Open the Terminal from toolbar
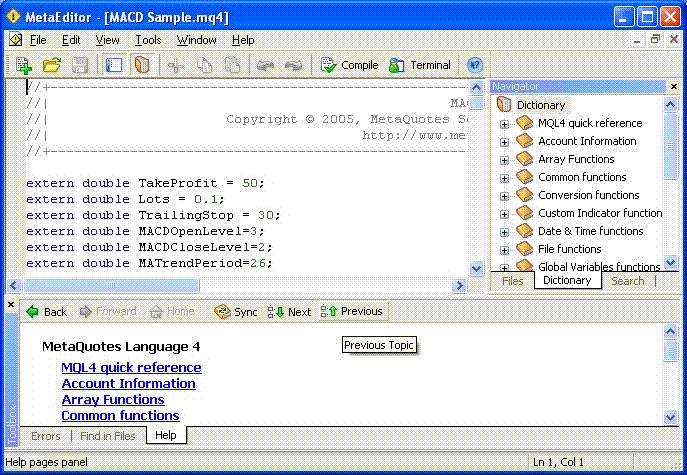Image resolution: width=687 pixels, height=475 pixels. (420, 65)
